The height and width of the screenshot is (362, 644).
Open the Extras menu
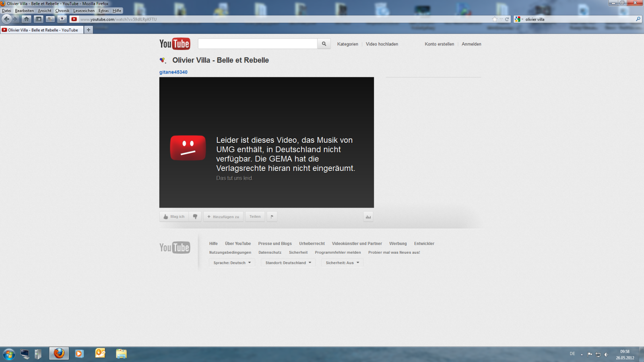click(x=103, y=11)
